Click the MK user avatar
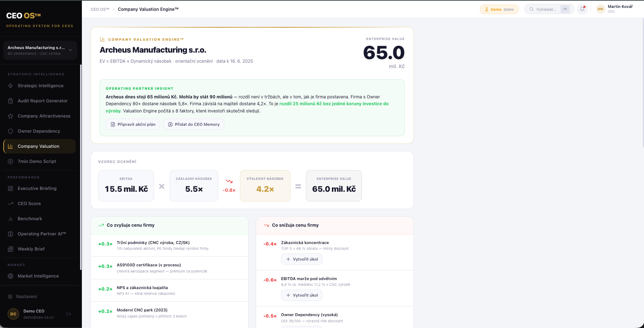This screenshot has height=328, width=644. pyautogui.click(x=601, y=9)
